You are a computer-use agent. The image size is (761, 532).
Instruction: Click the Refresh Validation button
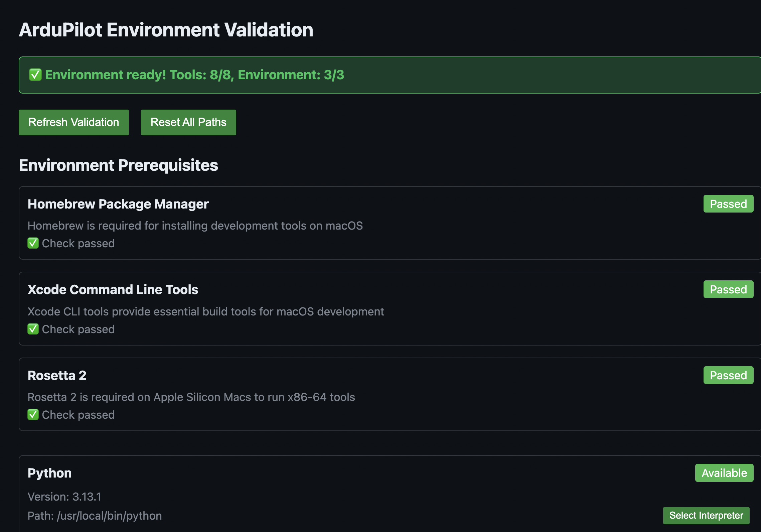73,122
